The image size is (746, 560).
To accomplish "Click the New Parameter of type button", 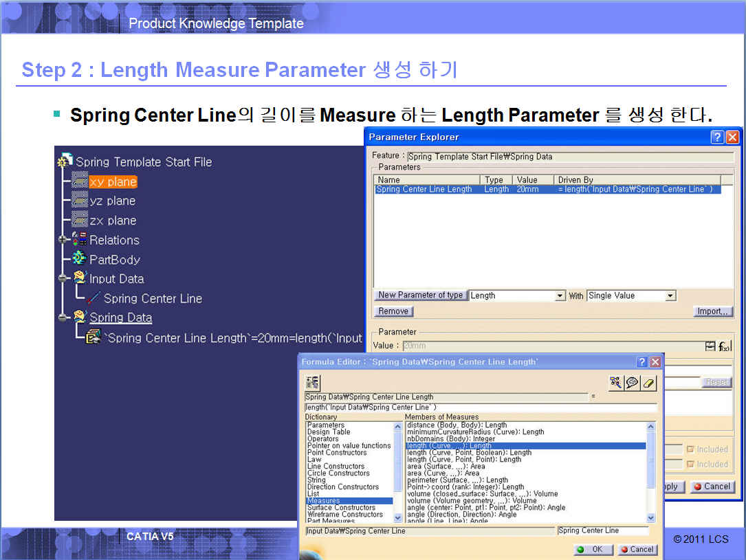I will 420,295.
